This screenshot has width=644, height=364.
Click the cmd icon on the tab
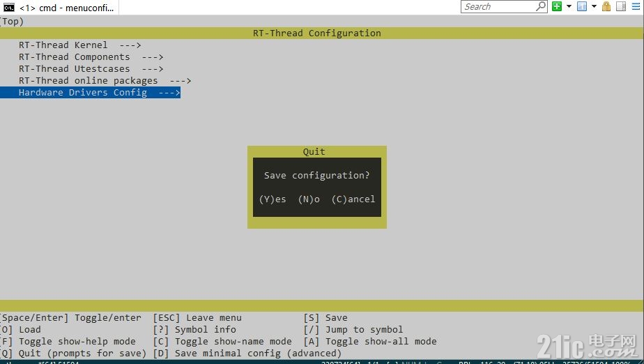pos(8,8)
